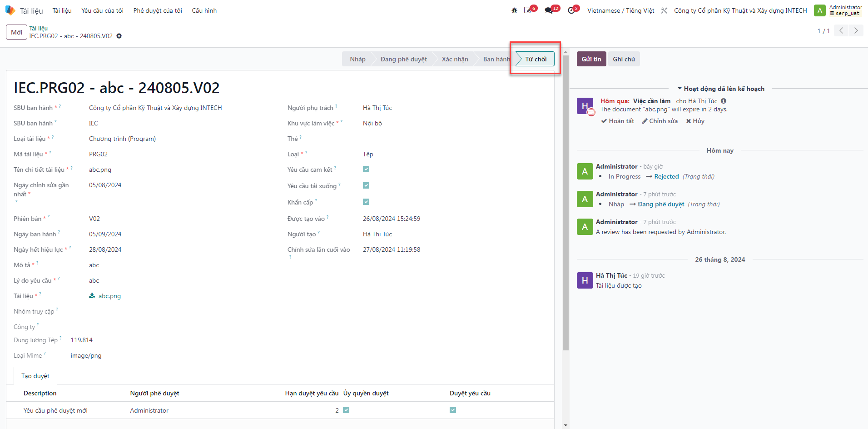Go to the previous record arrow
Image resolution: width=868 pixels, height=429 pixels.
point(841,30)
